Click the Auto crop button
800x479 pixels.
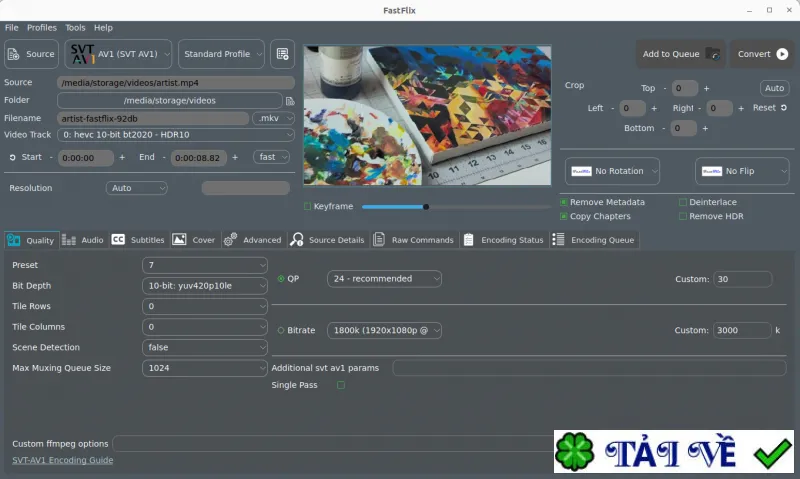tap(774, 88)
